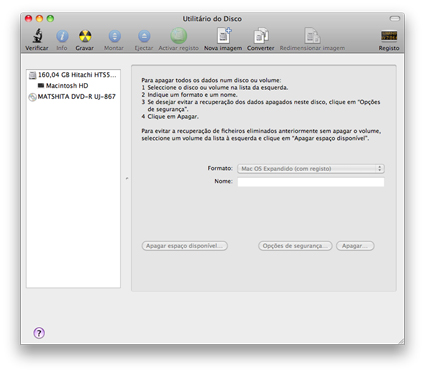The height and width of the screenshot is (373, 425).
Task: Open the Formato dropdown menu
Action: point(311,169)
